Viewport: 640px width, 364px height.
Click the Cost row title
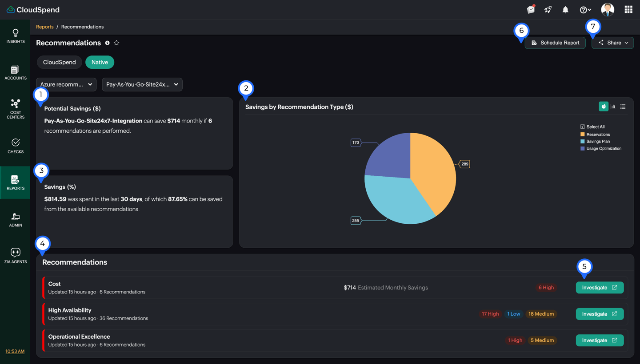coord(54,284)
